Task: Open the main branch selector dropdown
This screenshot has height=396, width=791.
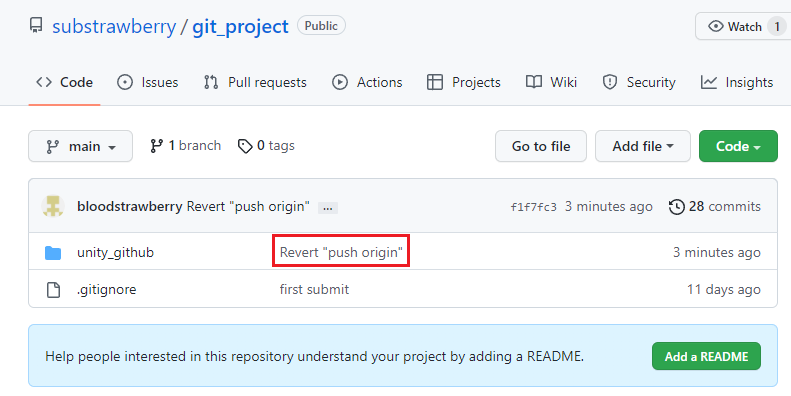Action: 81,146
